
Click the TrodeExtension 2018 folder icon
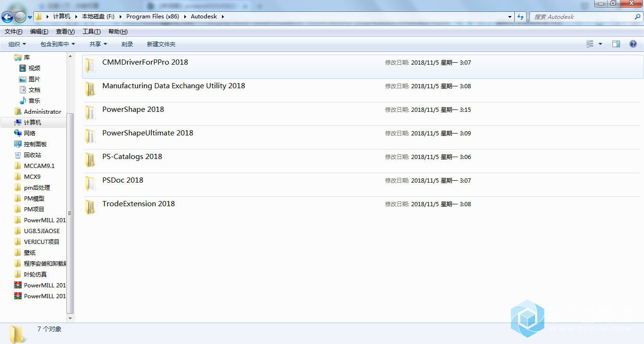point(90,207)
